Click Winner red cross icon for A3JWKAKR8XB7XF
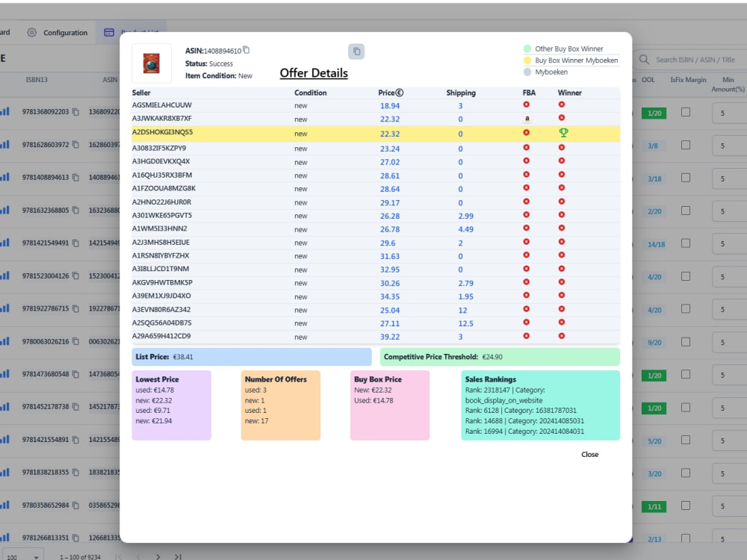This screenshot has height=560, width=747. (562, 118)
